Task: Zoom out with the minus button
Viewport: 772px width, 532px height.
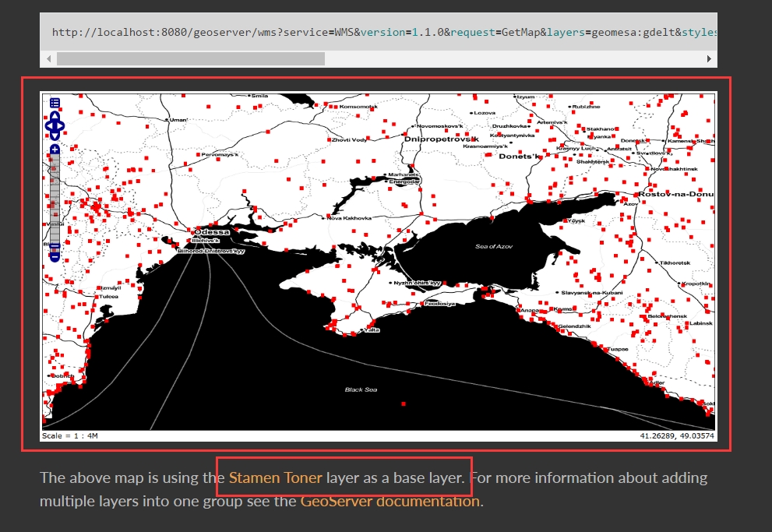Action: [55, 255]
